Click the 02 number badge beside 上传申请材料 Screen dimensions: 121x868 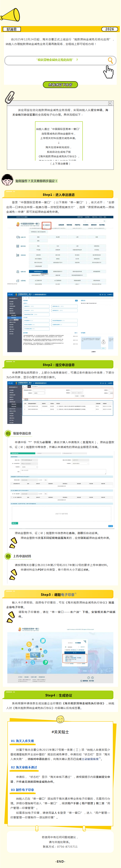point(8,556)
